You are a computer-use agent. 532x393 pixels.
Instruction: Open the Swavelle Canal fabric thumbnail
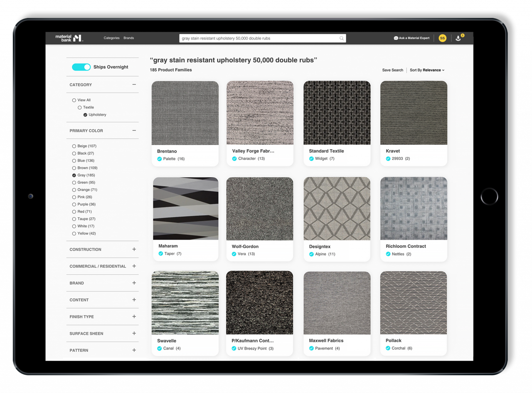(185, 303)
